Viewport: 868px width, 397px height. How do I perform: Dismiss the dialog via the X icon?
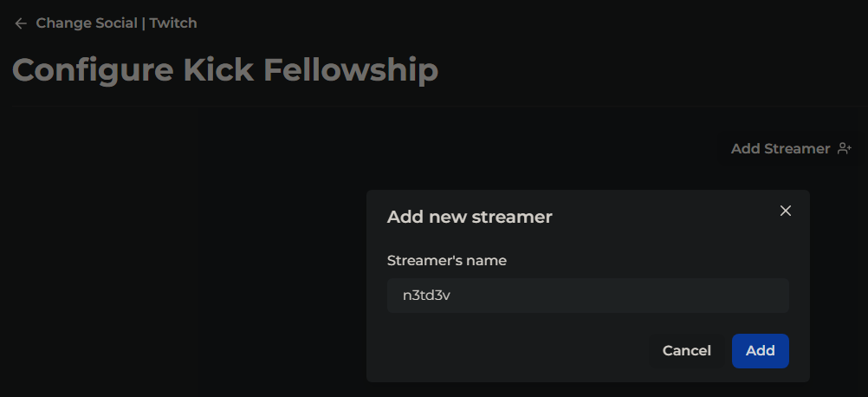click(785, 211)
